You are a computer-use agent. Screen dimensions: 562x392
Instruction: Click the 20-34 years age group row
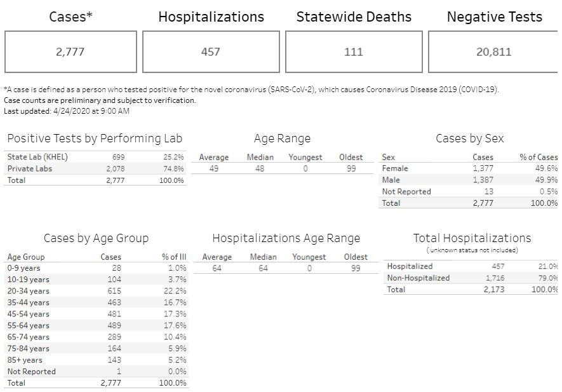tap(28, 291)
